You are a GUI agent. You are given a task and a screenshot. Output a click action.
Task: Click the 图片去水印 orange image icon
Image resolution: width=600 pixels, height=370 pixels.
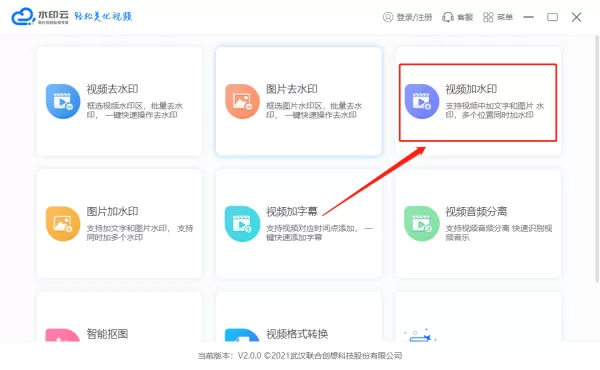[242, 101]
